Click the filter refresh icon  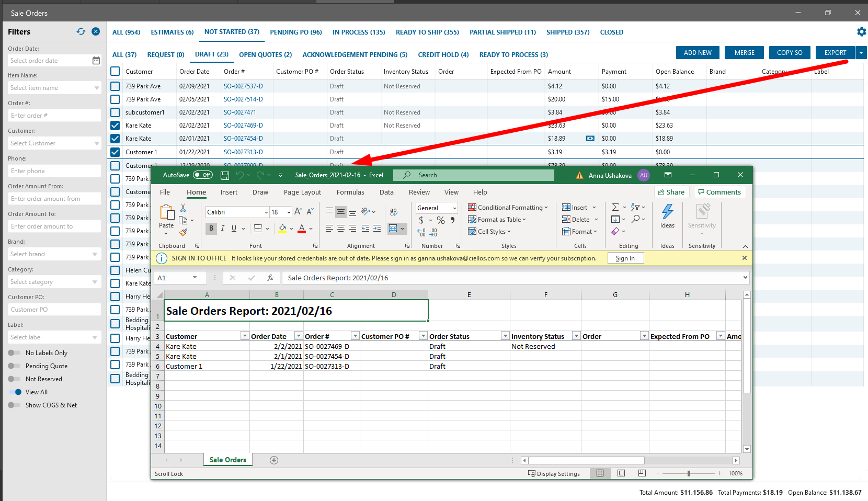point(81,31)
